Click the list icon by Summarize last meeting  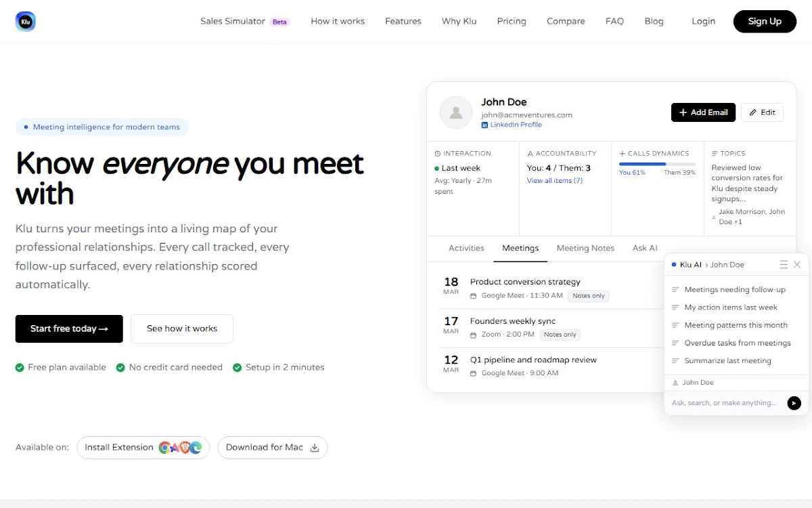[x=675, y=361]
